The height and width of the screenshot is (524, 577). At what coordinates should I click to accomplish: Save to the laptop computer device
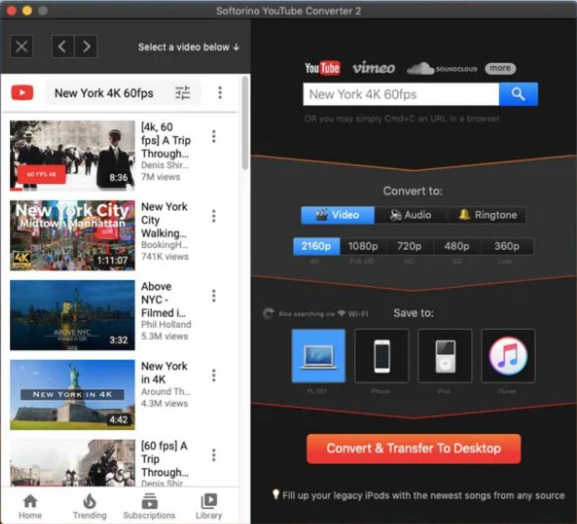(x=319, y=356)
